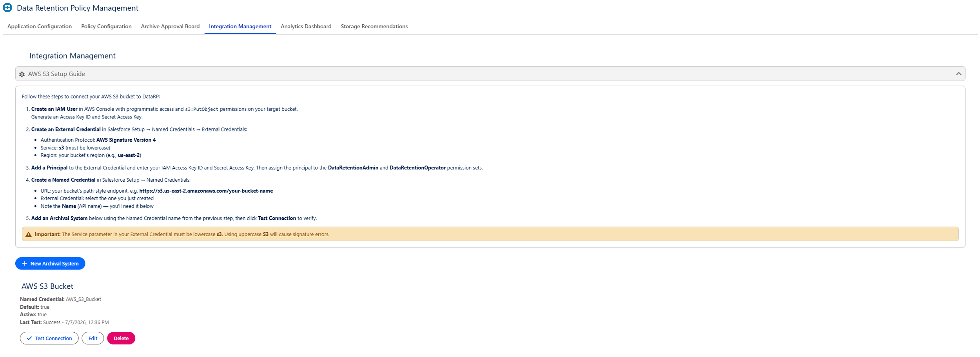Click the Create an External Credential step text
This screenshot has height=357, width=980.
66,129
